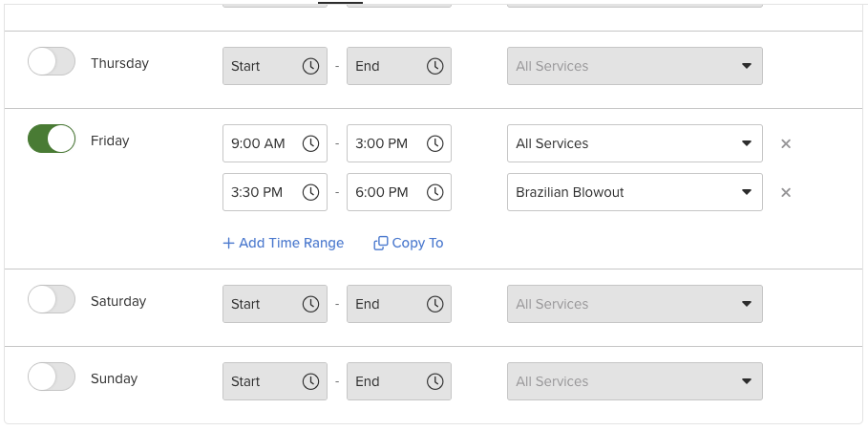Viewport: 868px width, 431px height.
Task: Open clock picker for Friday 3:30 PM start
Action: click(x=310, y=192)
